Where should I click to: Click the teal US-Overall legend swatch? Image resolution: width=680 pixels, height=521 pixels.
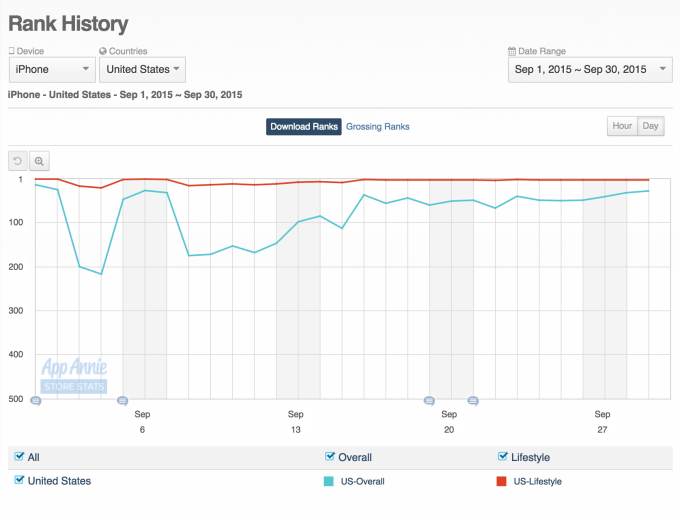coord(331,482)
